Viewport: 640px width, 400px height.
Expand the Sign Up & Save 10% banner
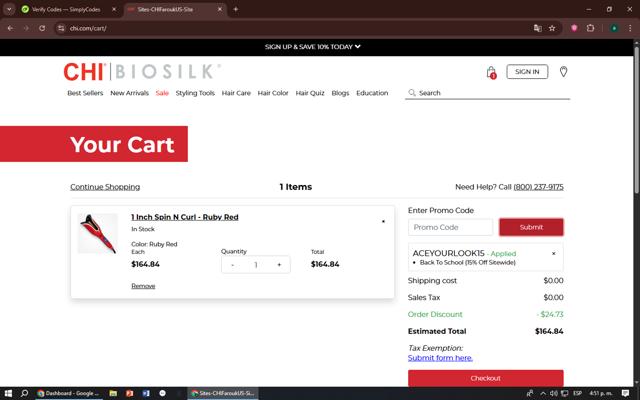click(x=312, y=47)
